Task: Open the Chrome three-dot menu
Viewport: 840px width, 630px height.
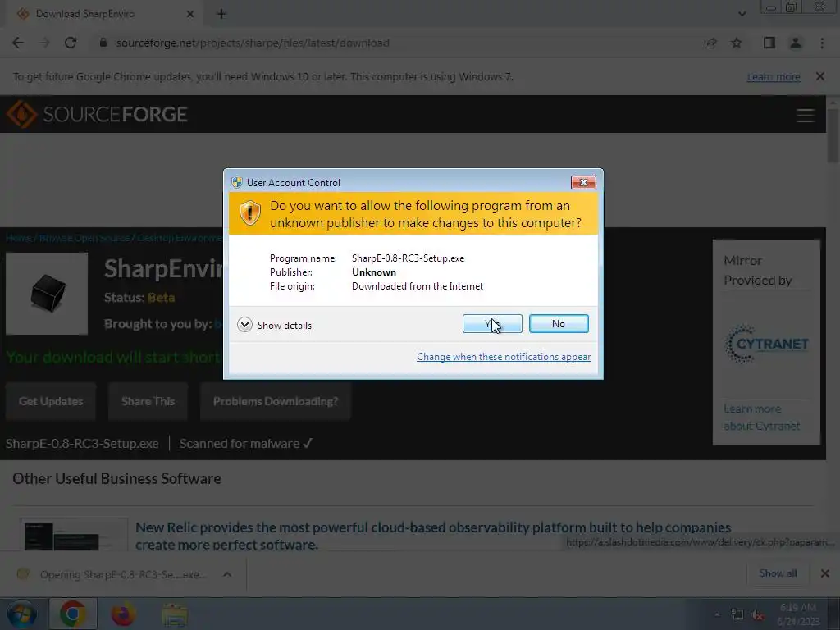Action: click(x=822, y=43)
